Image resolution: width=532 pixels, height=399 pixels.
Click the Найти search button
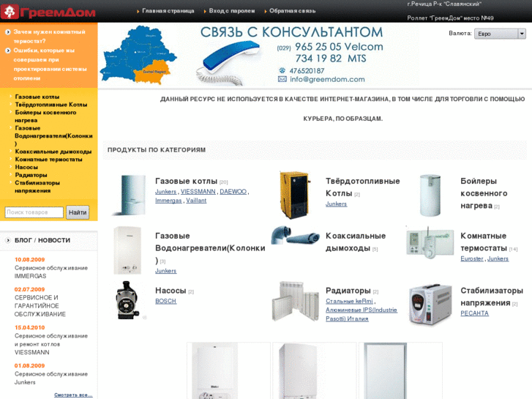(x=78, y=212)
